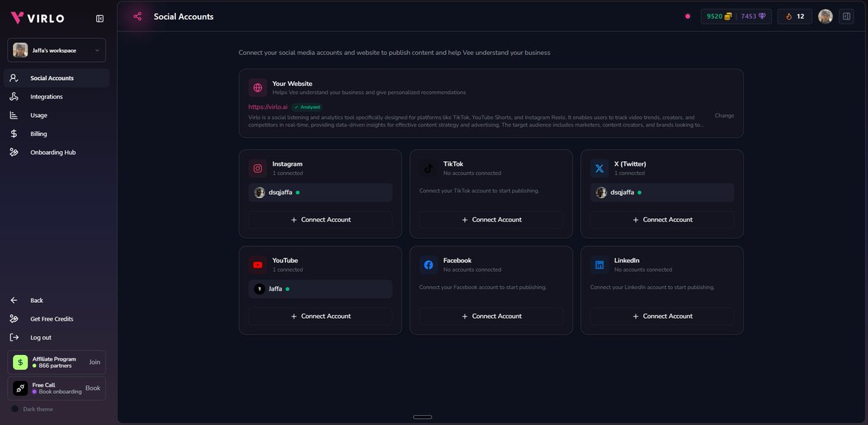Open Billing in sidebar

click(56, 134)
